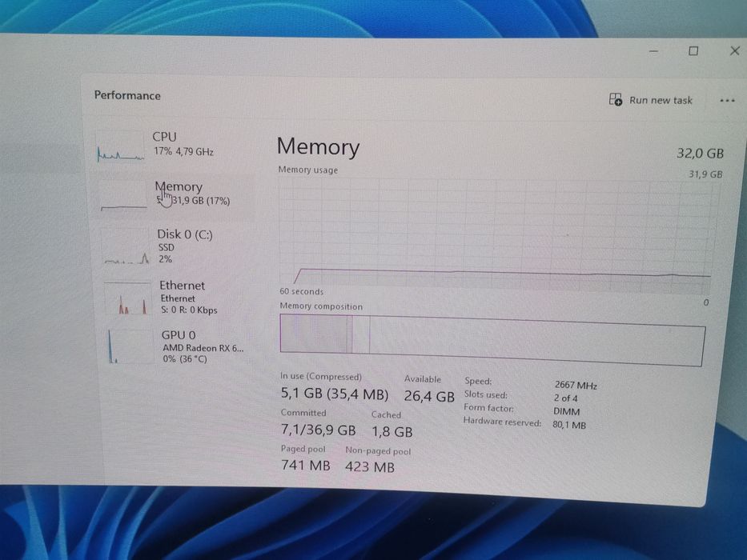
Task: Open Disk 0 (C:) performance details
Action: [178, 246]
